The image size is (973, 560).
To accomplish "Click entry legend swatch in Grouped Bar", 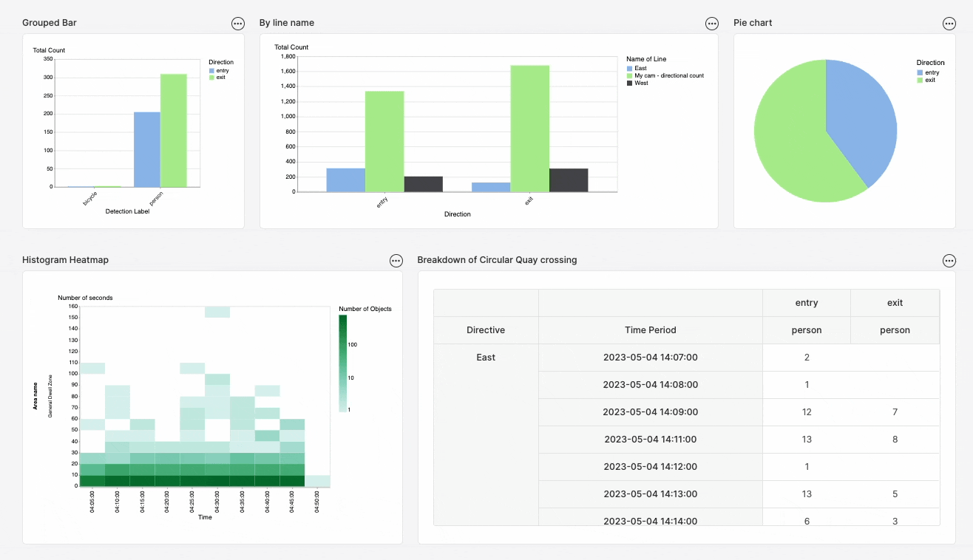I will (x=211, y=71).
